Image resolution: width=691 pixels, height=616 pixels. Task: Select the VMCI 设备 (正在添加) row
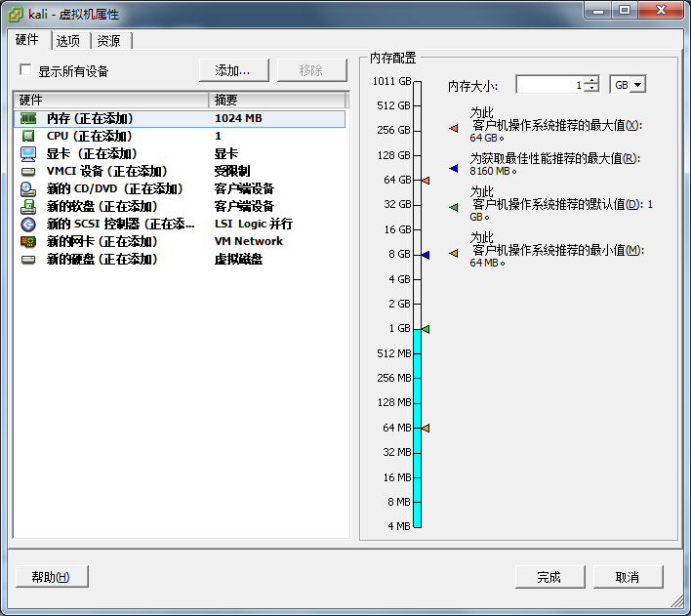click(180, 172)
